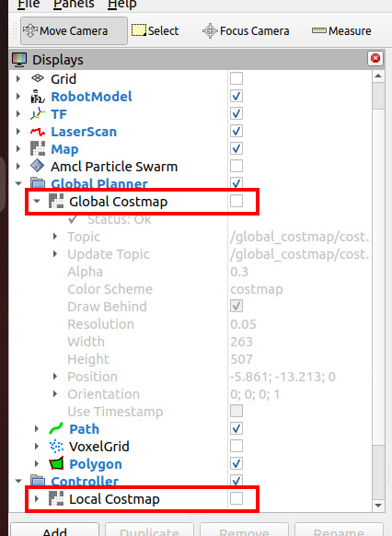The width and height of the screenshot is (392, 536).
Task: Select the Move Camera tool
Action: pyautogui.click(x=74, y=30)
